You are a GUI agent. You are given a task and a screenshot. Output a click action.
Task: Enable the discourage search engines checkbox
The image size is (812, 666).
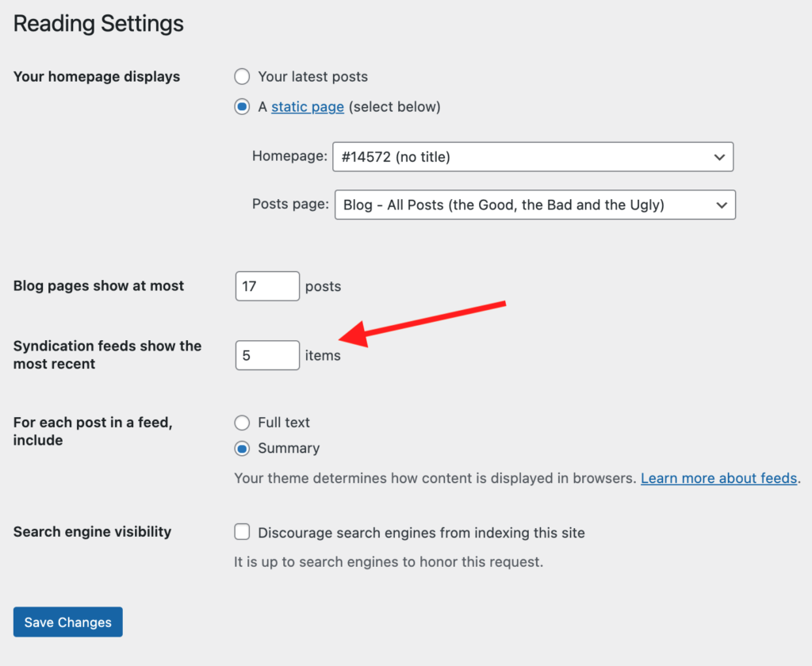tap(242, 532)
